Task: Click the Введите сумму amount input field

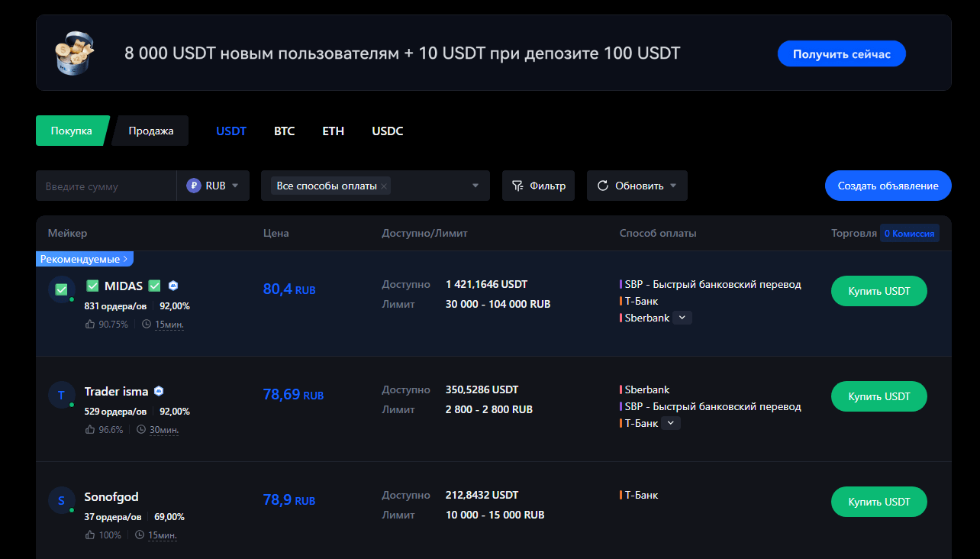Action: [x=105, y=186]
